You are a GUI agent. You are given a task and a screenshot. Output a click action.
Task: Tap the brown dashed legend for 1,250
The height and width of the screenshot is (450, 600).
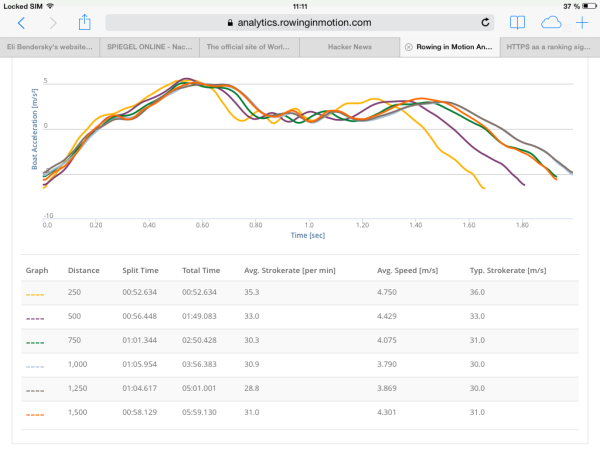[35, 391]
